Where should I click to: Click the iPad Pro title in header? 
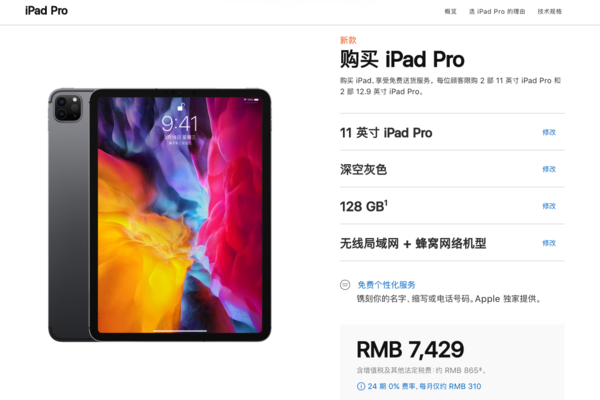pyautogui.click(x=46, y=11)
